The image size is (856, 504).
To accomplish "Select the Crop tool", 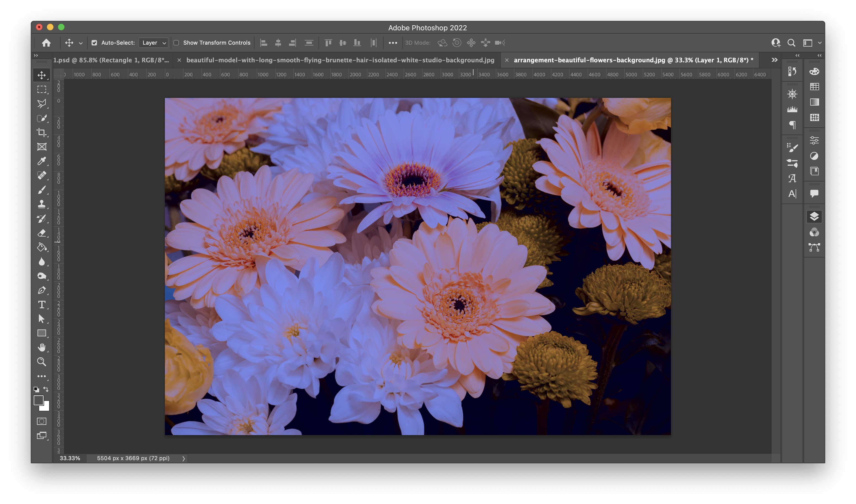I will [x=41, y=132].
